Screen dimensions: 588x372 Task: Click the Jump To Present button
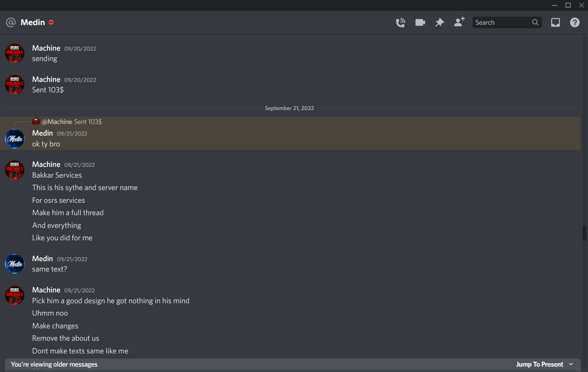539,364
